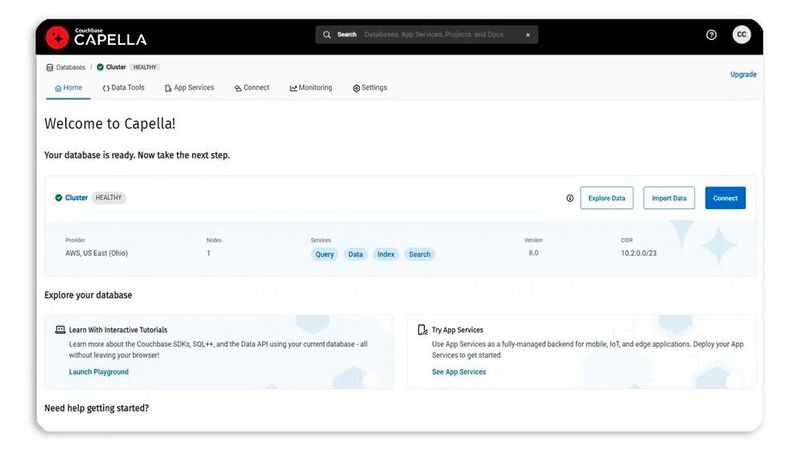The image size is (800, 450).
Task: Click the Databases breadcrumb link
Action: click(70, 67)
